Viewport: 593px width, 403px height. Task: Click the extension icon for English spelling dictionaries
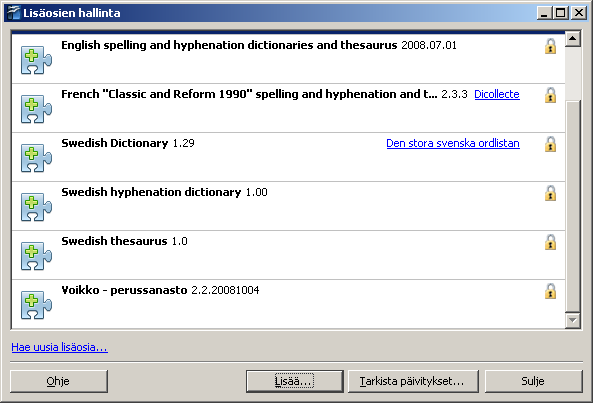pos(36,60)
